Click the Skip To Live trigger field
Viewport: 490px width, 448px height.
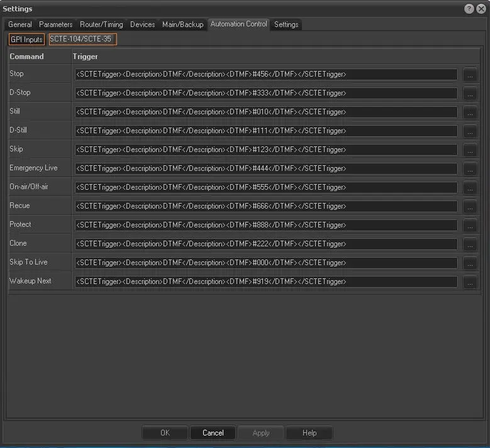(266, 263)
